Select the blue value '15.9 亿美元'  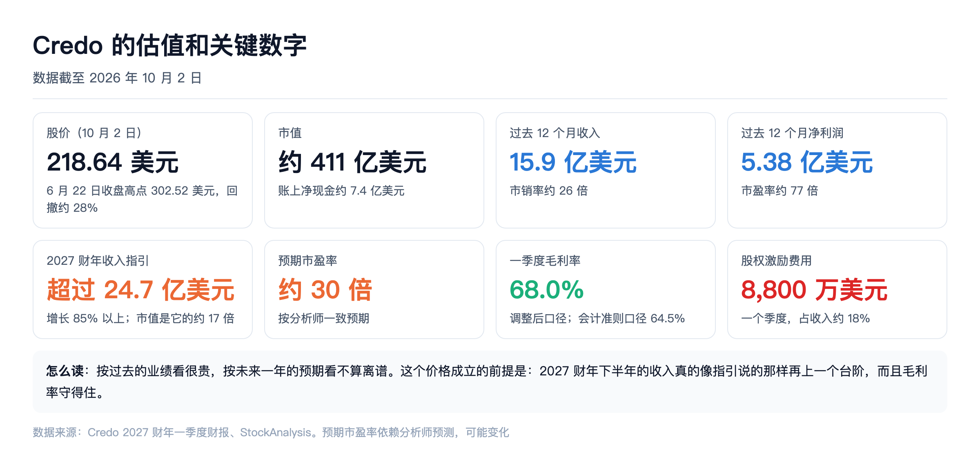coord(573,162)
